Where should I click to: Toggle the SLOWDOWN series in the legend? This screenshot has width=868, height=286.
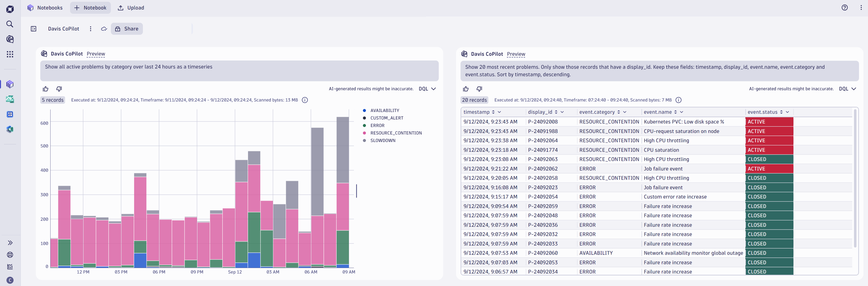tap(382, 141)
